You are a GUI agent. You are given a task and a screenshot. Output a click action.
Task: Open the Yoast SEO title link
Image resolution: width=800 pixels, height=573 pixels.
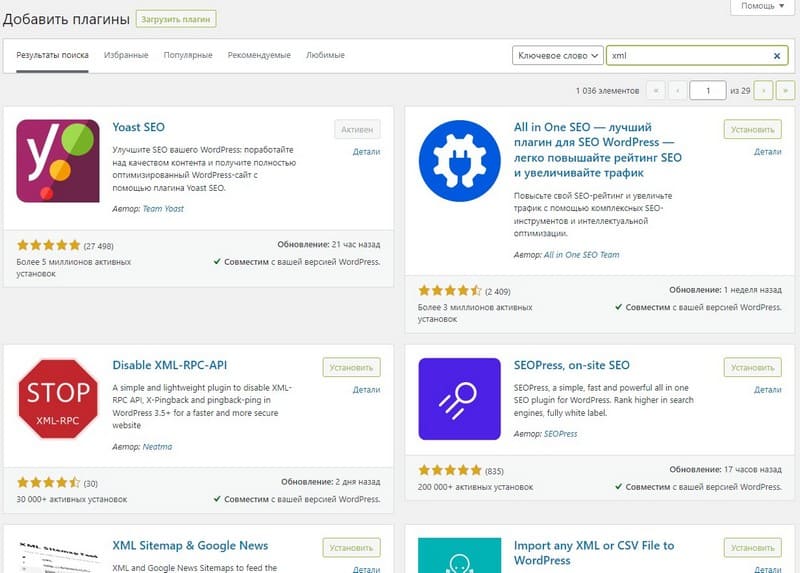point(138,127)
